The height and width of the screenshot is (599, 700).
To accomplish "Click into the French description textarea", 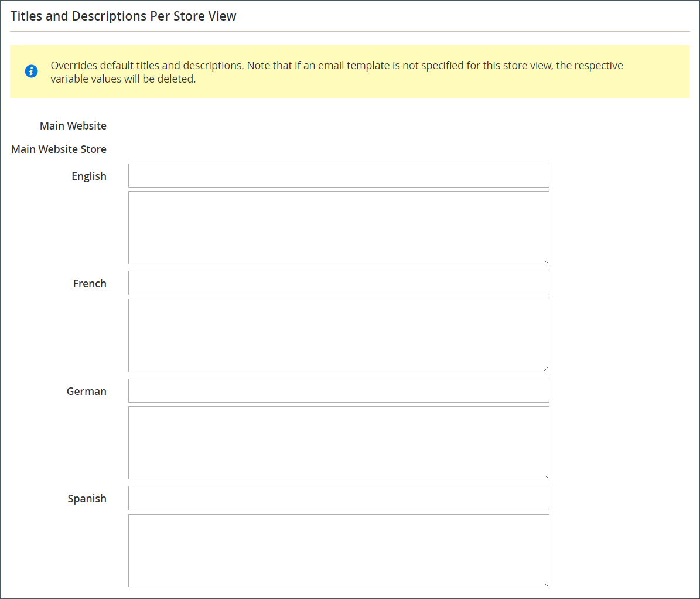I will pos(339,335).
